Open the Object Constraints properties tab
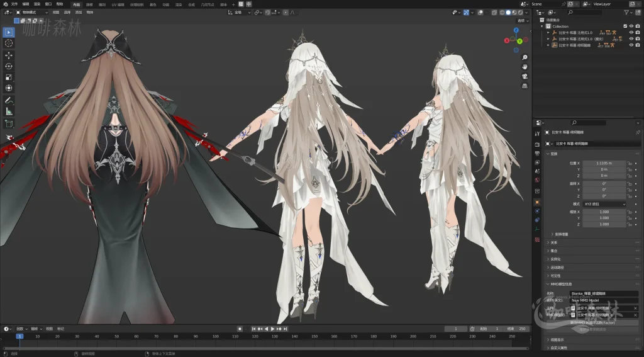The width and height of the screenshot is (644, 357). (537, 220)
